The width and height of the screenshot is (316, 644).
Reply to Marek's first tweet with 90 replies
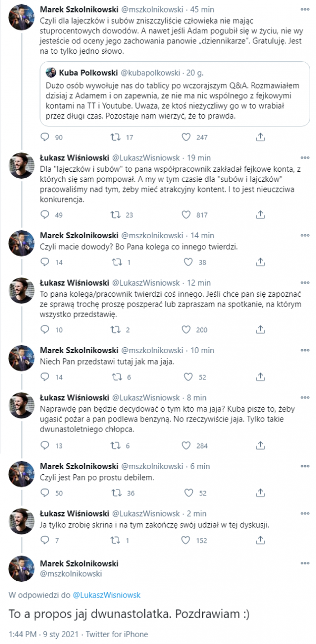coord(44,138)
